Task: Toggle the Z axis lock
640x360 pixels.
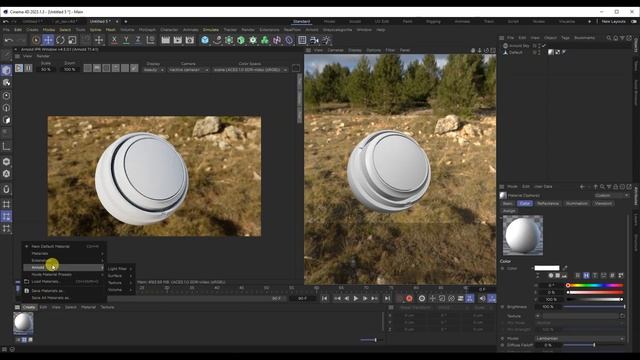Action: [x=138, y=40]
